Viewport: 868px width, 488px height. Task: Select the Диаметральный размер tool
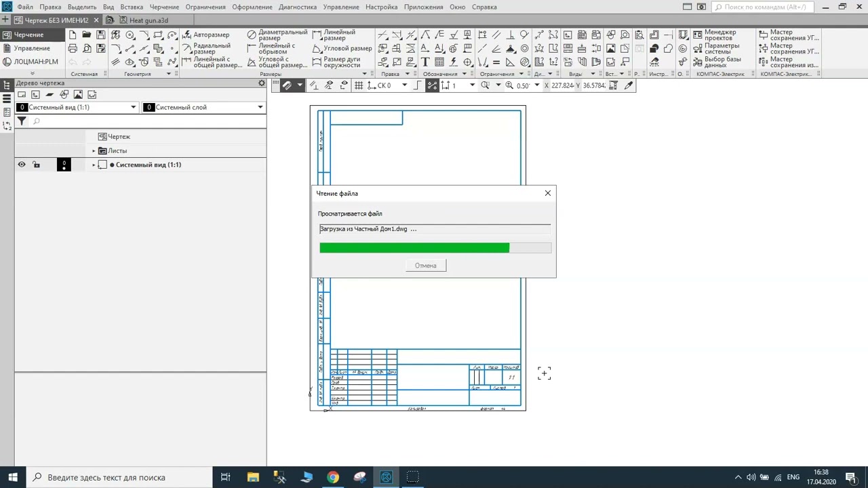click(277, 35)
